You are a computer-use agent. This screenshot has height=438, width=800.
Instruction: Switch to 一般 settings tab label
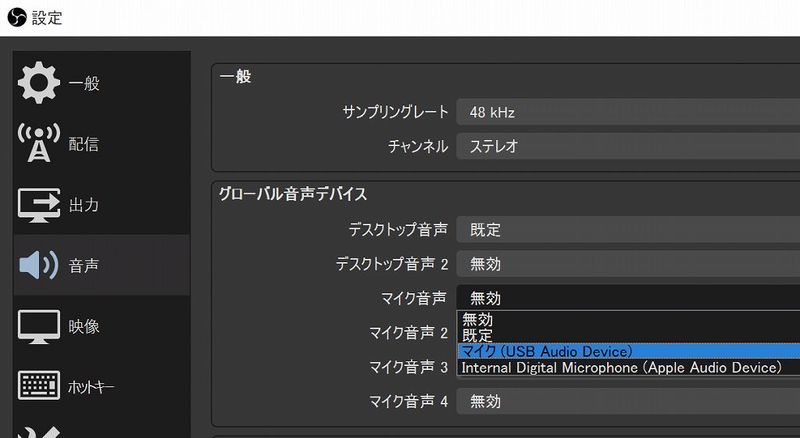click(x=84, y=83)
